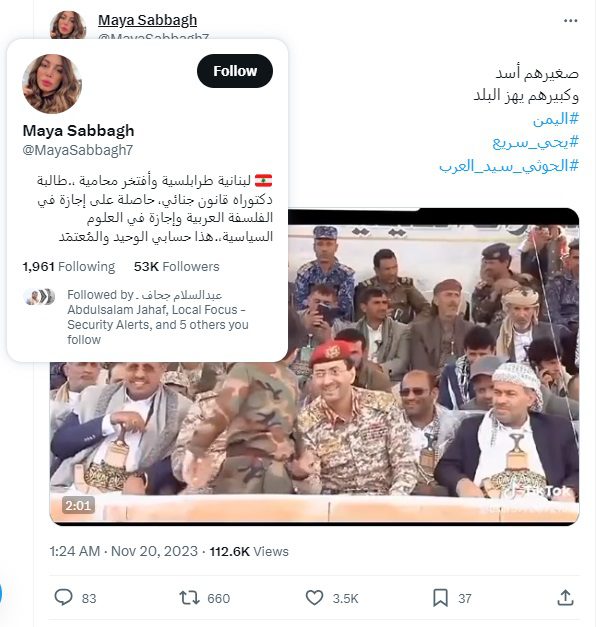Click the small profile photo beside tweet header
The height and width of the screenshot is (627, 597).
[68, 25]
